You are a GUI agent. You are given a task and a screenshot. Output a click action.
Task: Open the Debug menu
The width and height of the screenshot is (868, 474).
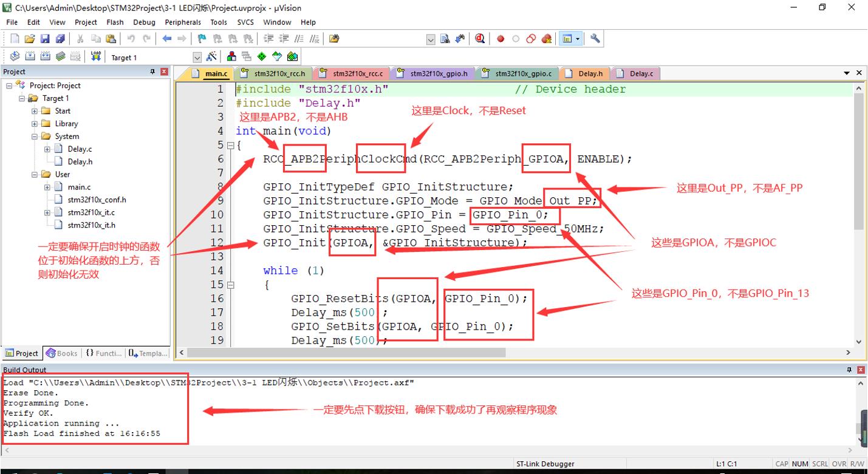[x=144, y=22]
